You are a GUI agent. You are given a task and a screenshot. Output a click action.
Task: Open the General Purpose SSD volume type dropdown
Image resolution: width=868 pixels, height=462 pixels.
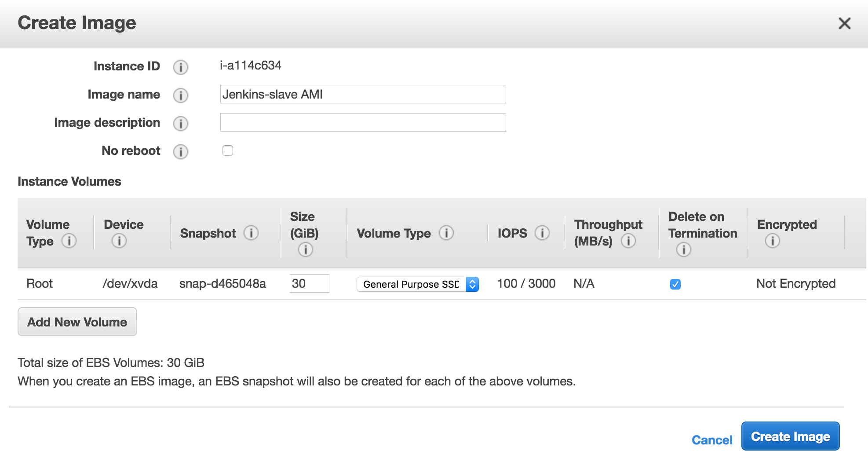[x=417, y=284]
